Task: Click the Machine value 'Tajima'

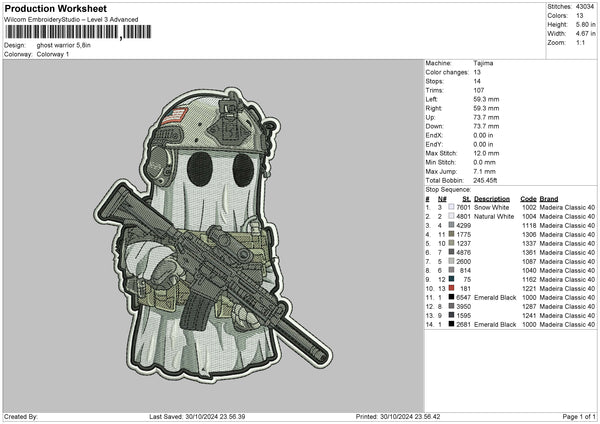Action: click(483, 63)
